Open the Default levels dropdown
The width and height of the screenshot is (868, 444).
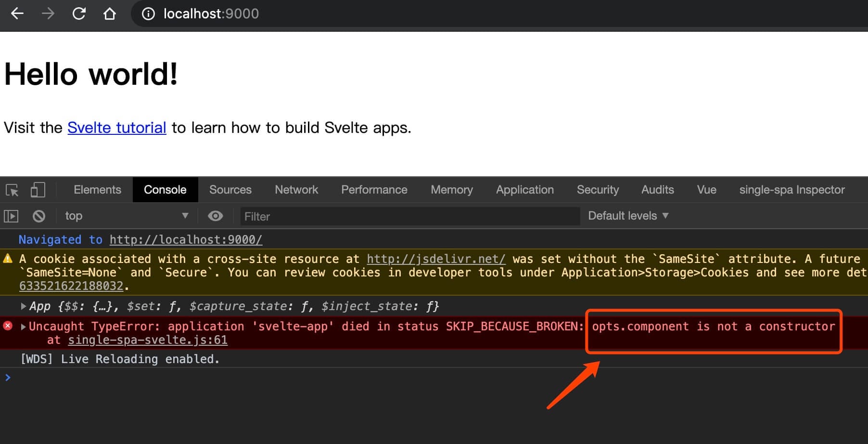[628, 216]
